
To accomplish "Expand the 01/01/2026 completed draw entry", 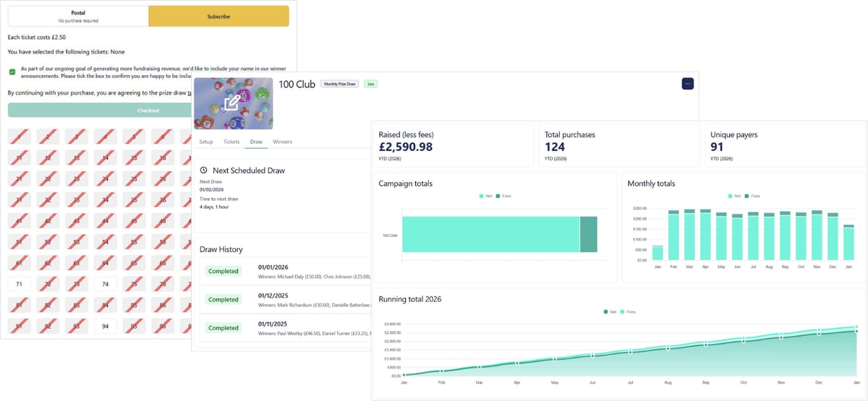I will [286, 271].
